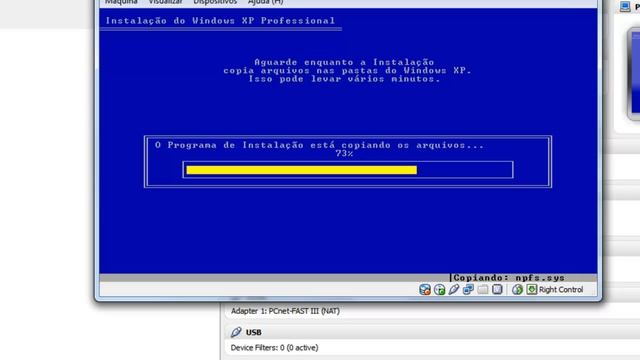Image resolution: width=640 pixels, height=360 pixels.
Task: Click the 73% progress text
Action: 344,153
